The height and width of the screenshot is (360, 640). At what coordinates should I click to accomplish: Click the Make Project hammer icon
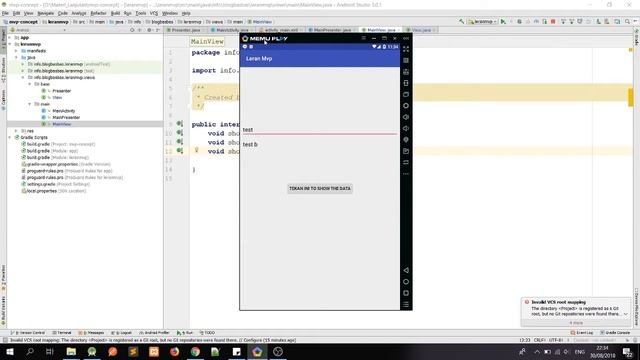(x=461, y=22)
